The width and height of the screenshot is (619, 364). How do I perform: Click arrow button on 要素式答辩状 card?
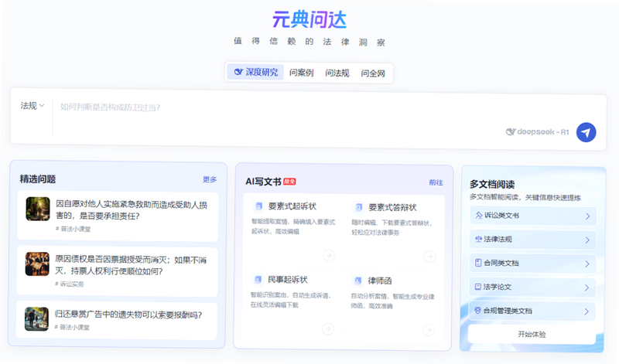(429, 257)
